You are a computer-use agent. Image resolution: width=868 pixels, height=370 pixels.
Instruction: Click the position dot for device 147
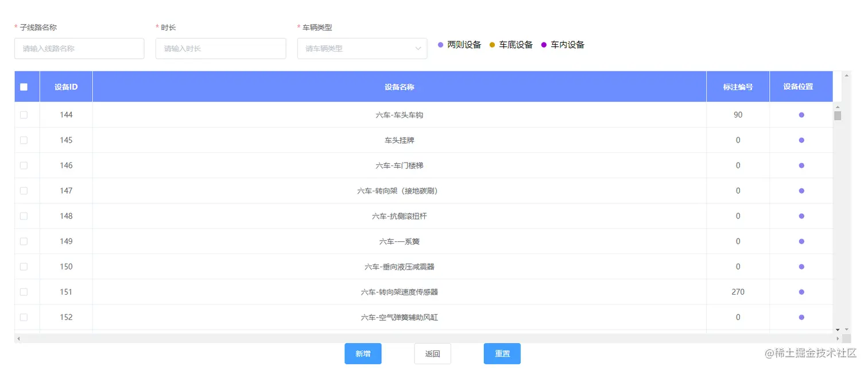tap(801, 191)
